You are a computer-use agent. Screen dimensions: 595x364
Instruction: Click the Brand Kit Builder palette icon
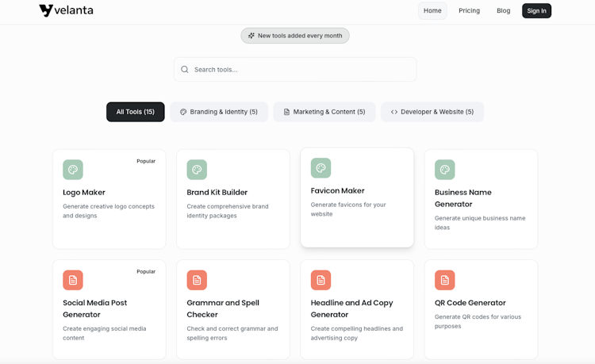tap(197, 170)
